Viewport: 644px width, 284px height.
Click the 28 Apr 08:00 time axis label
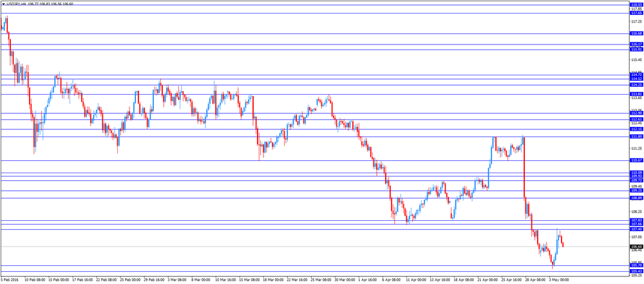[536, 279]
